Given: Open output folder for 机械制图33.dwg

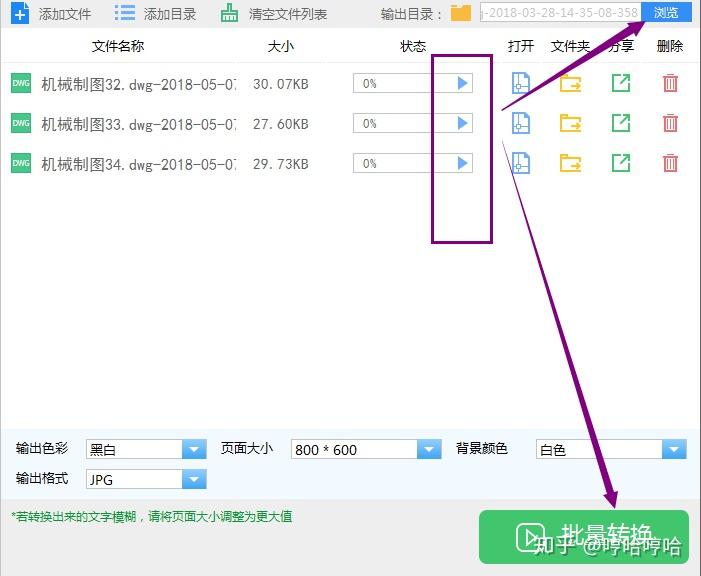Looking at the screenshot, I should (x=570, y=123).
